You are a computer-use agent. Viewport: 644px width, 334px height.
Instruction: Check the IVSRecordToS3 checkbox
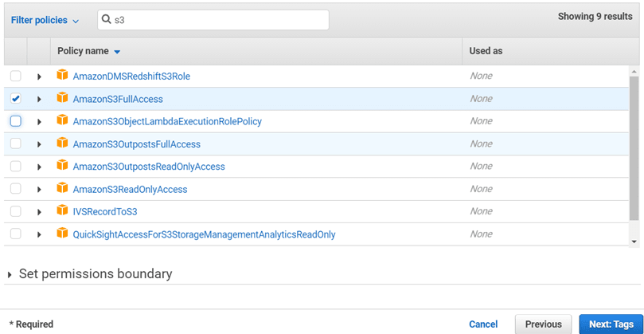(16, 211)
